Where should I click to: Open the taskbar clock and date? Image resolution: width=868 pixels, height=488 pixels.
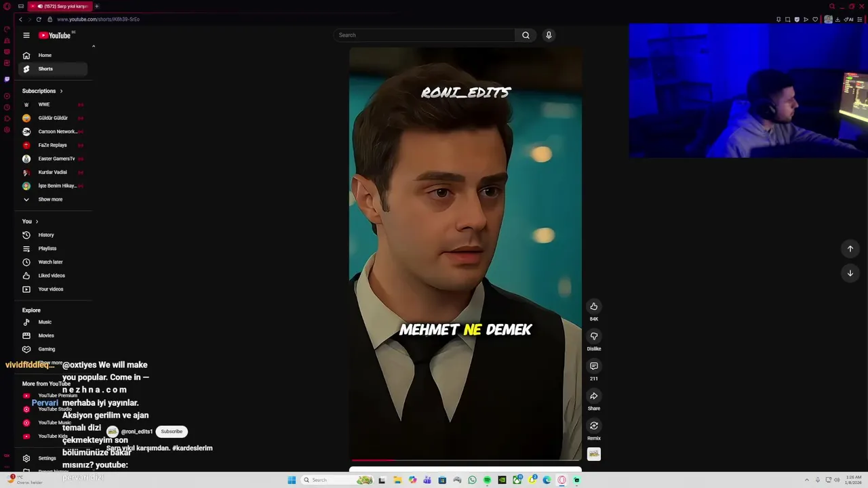click(853, 480)
